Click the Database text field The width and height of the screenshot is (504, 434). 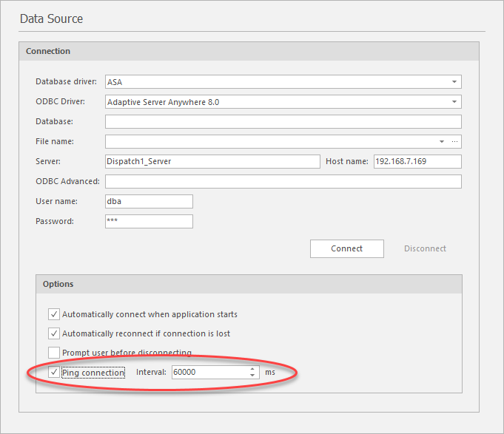pos(283,121)
